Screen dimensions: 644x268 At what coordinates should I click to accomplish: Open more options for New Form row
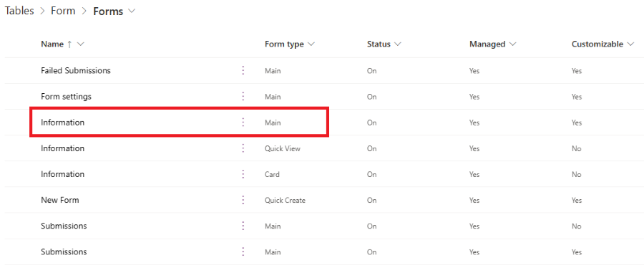[x=243, y=200]
